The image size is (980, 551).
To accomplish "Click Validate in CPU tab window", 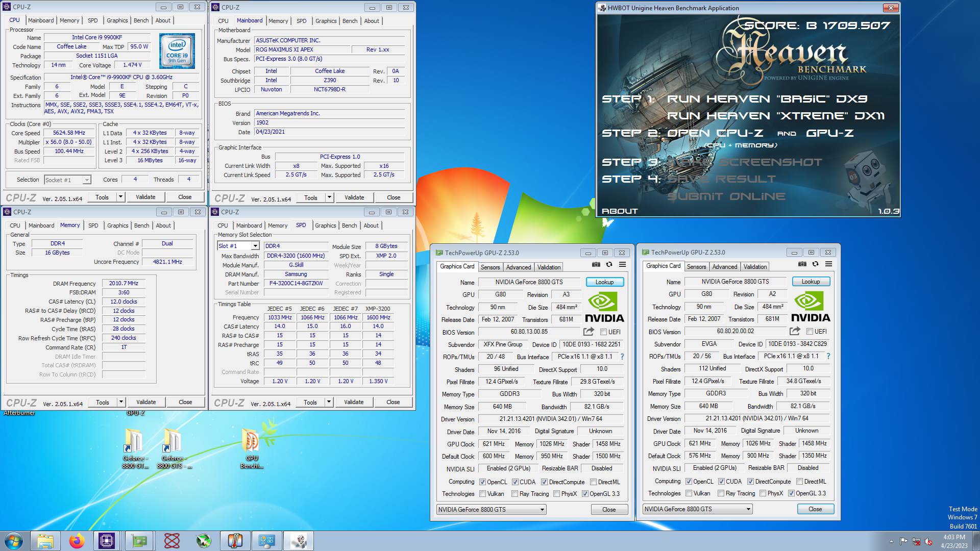I will pyautogui.click(x=145, y=197).
